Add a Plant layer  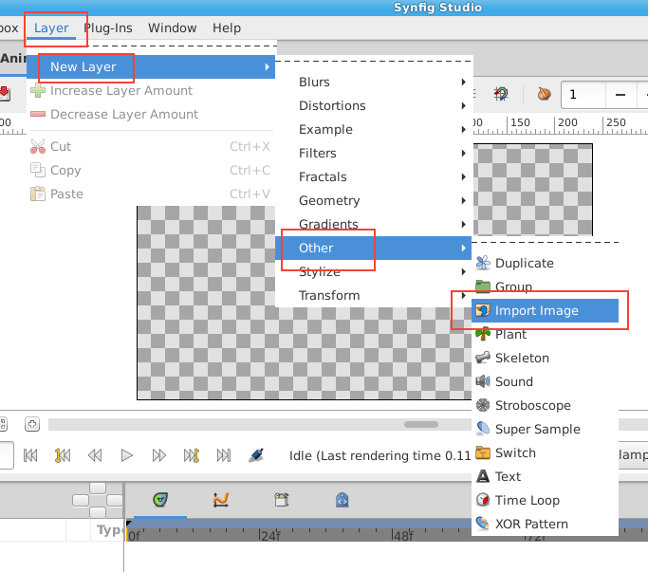545,334
